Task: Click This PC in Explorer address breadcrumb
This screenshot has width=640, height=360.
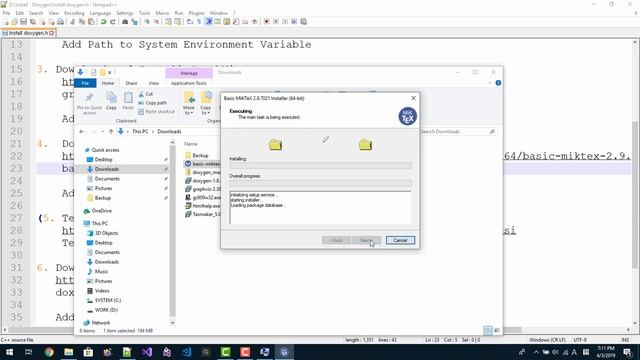Action: click(x=140, y=131)
